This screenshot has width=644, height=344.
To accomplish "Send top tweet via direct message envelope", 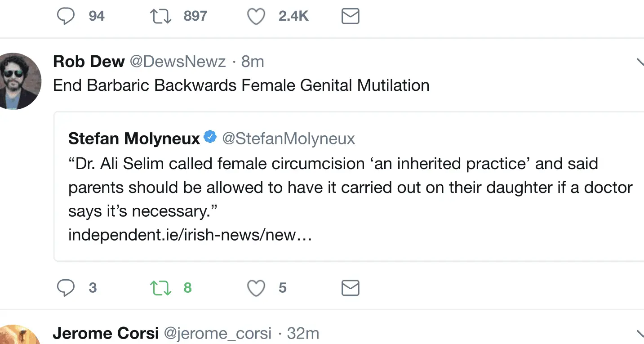I will [x=350, y=17].
